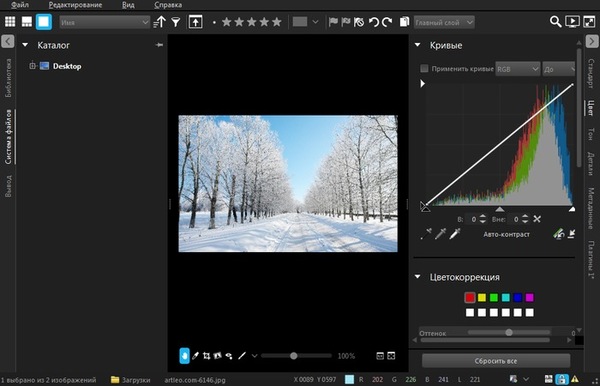600x386 pixels.
Task: Select the hand pan tool
Action: (184, 356)
